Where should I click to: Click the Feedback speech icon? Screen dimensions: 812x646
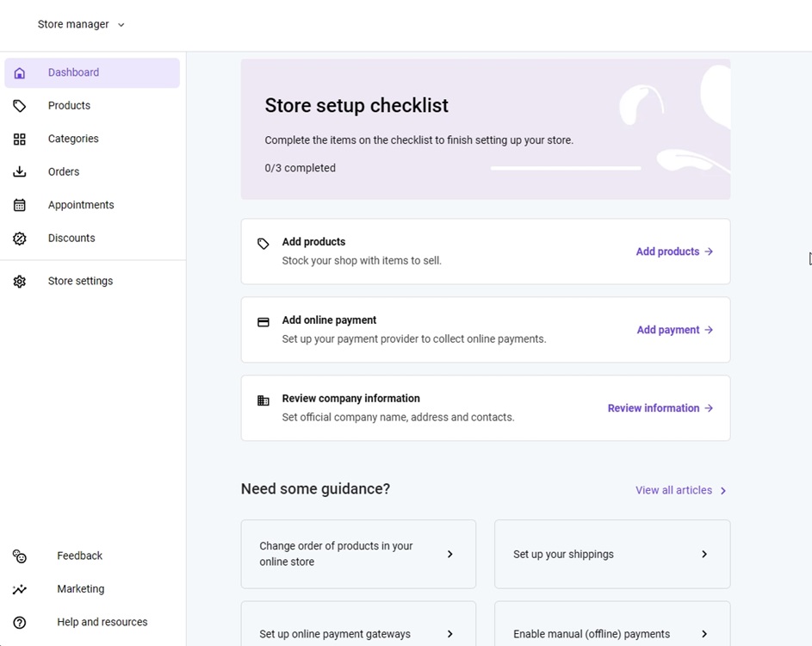click(19, 556)
